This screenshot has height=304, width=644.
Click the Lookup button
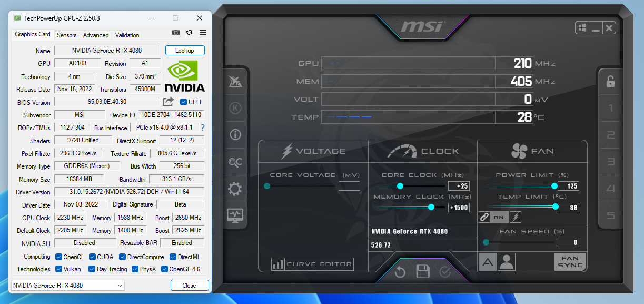(x=185, y=51)
